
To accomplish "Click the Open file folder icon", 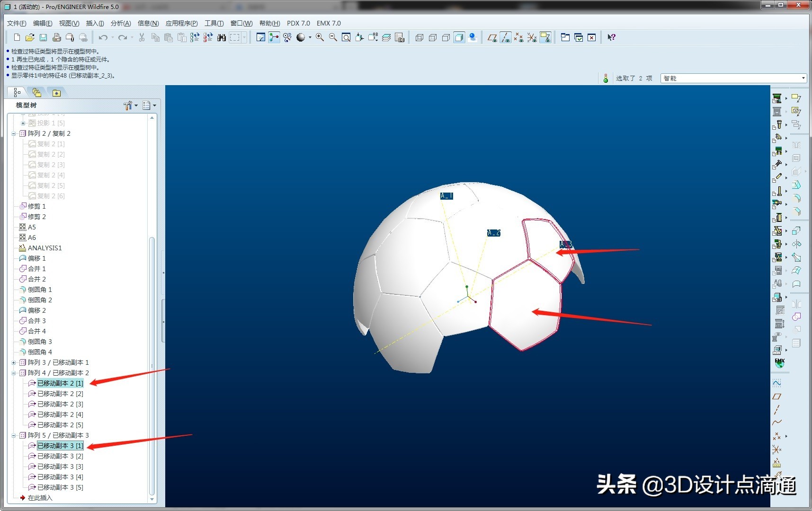I will tap(30, 38).
